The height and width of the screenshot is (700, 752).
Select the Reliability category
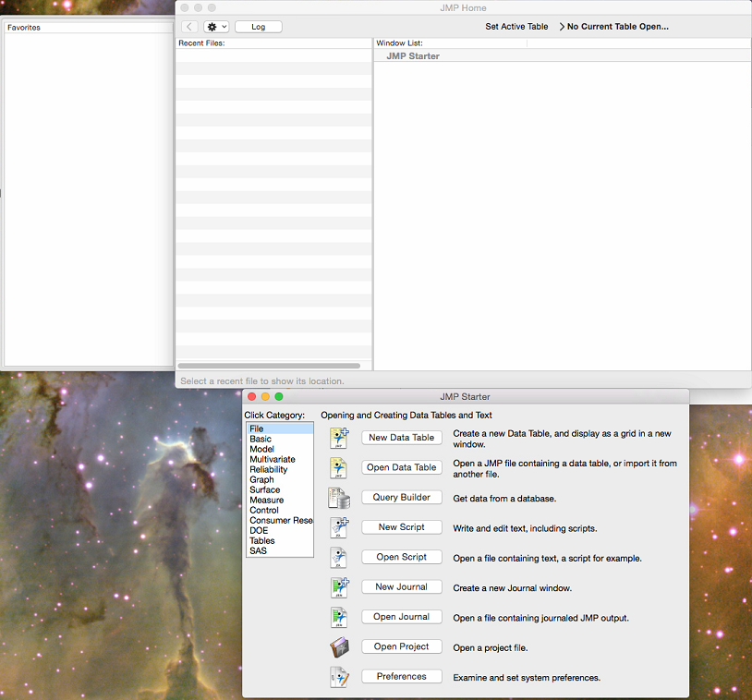280,469
